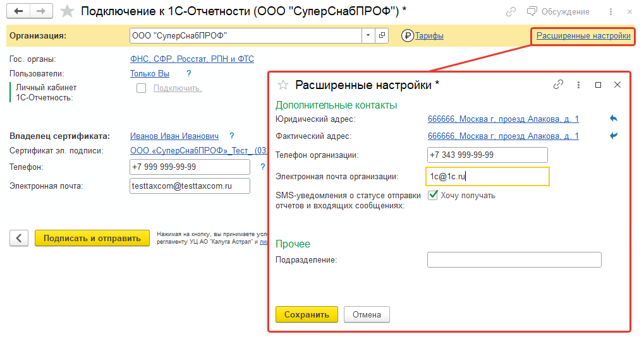
Task: Click the Электронная почта field with testtaxcom@testtaxcom.ru
Action: tap(190, 186)
